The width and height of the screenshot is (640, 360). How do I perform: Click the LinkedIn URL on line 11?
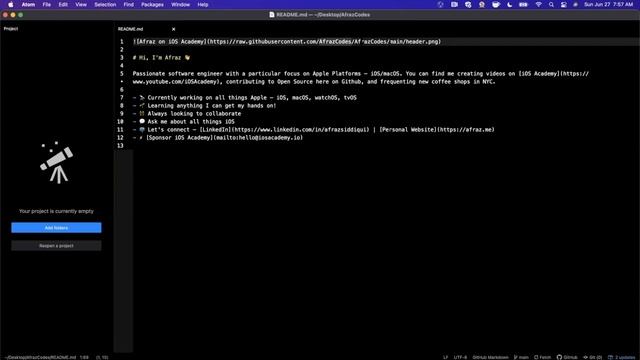tap(300, 130)
